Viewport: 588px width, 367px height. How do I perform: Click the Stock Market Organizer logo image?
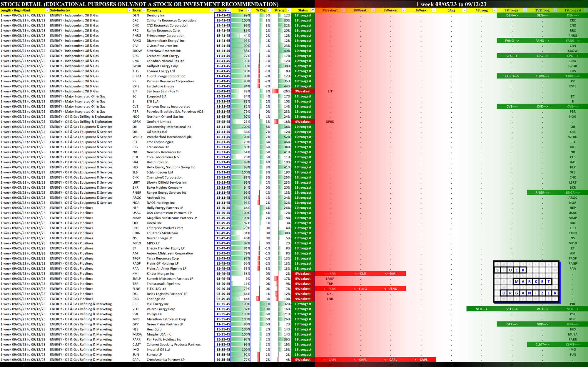pos(526,282)
